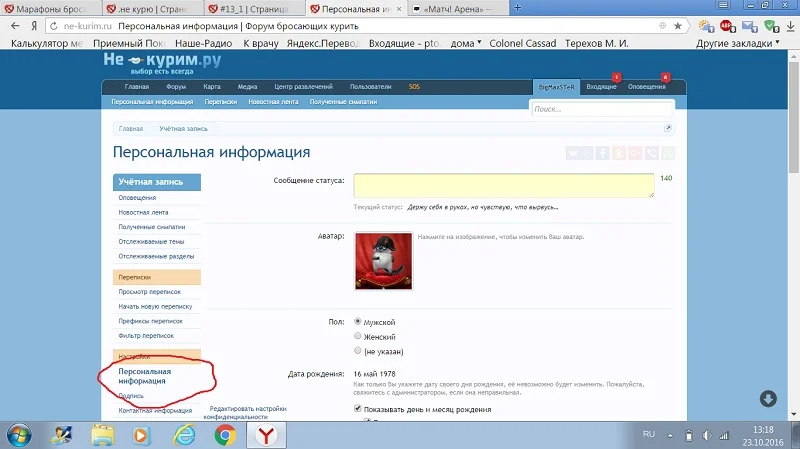Share page via Facebook icon
Screen dimensions: 800x449
603,153
